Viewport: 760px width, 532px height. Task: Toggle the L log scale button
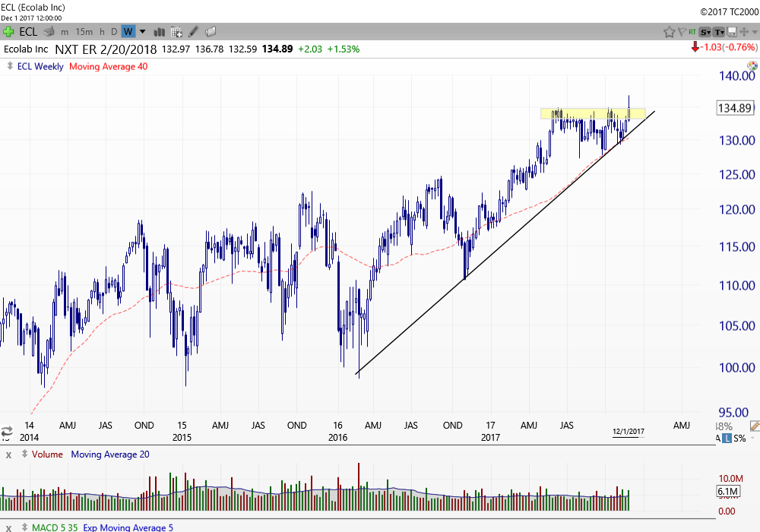click(x=727, y=439)
